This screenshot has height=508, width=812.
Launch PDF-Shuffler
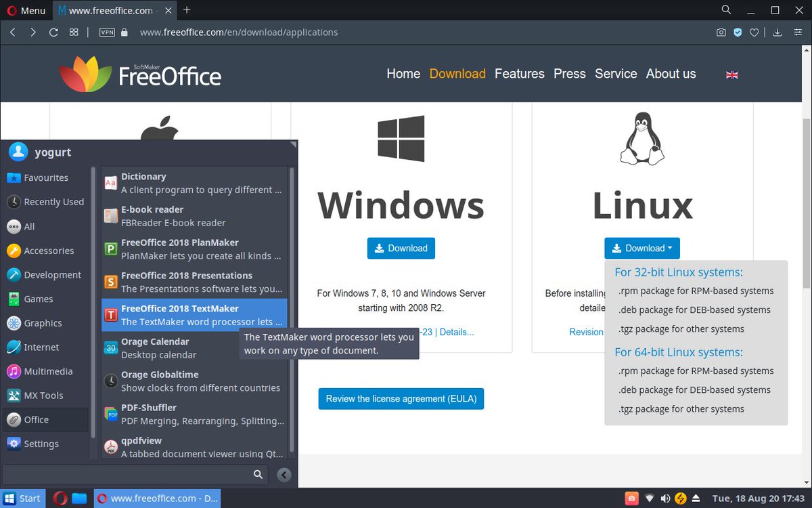pyautogui.click(x=194, y=414)
